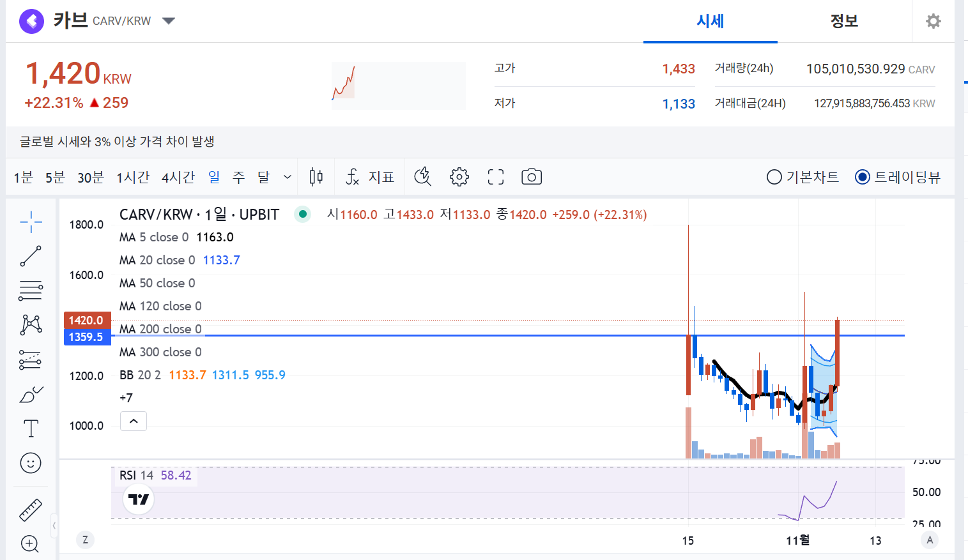Screen dimensions: 968x560
Task: Click the market status green dot
Action: click(303, 215)
